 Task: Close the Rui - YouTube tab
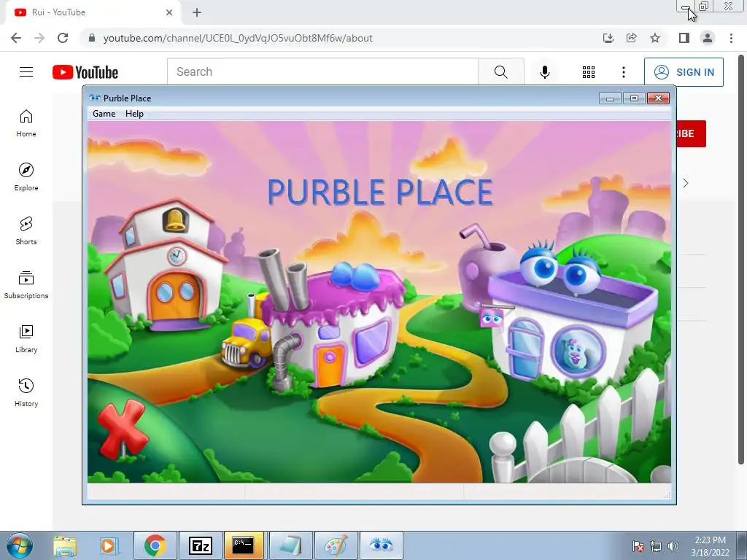(169, 12)
